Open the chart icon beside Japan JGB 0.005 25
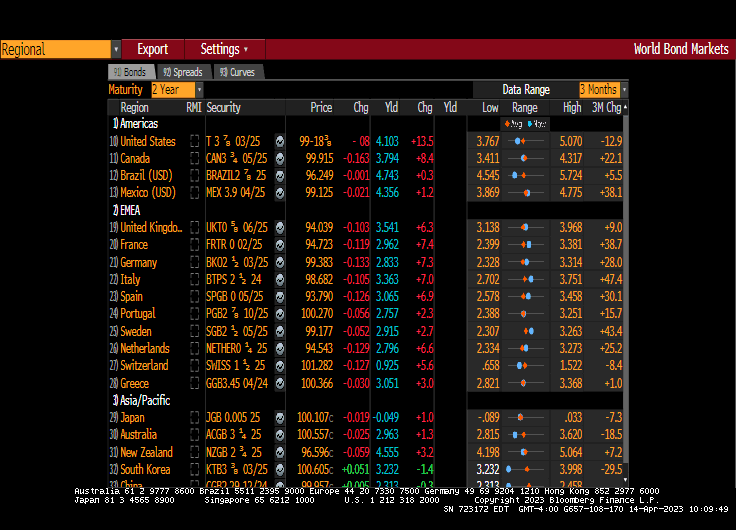This screenshot has width=736, height=530. 280,417
